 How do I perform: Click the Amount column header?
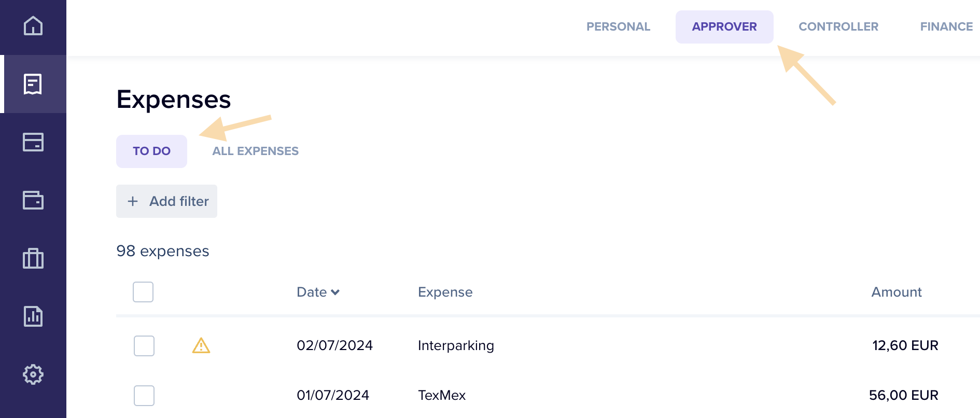click(x=896, y=292)
